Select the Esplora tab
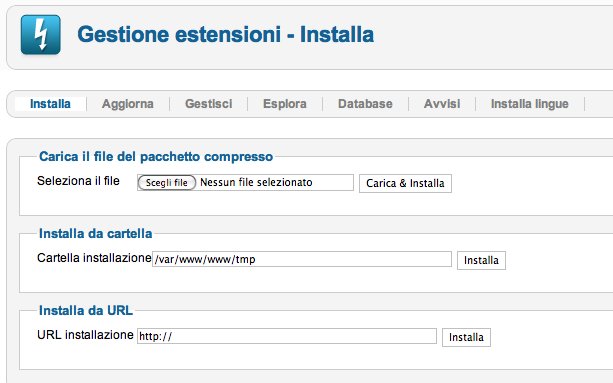613x383 pixels. click(285, 104)
